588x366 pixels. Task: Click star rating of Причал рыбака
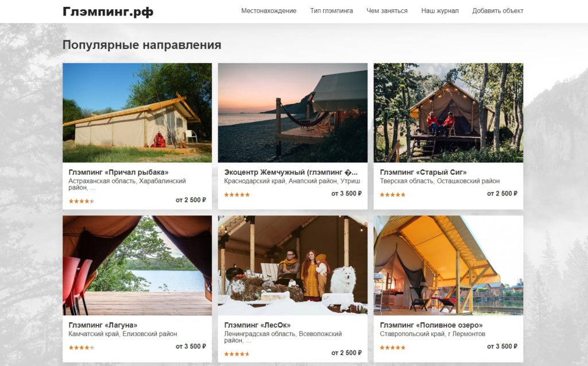coord(82,201)
